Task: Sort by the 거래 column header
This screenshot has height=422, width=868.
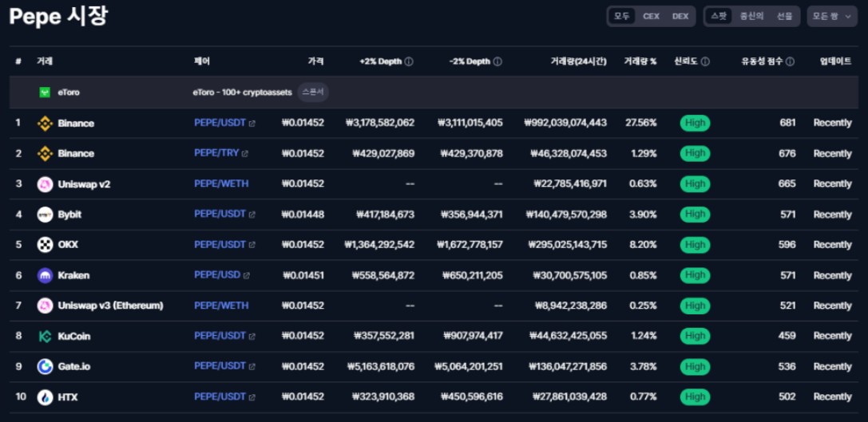Action: pyautogui.click(x=44, y=61)
